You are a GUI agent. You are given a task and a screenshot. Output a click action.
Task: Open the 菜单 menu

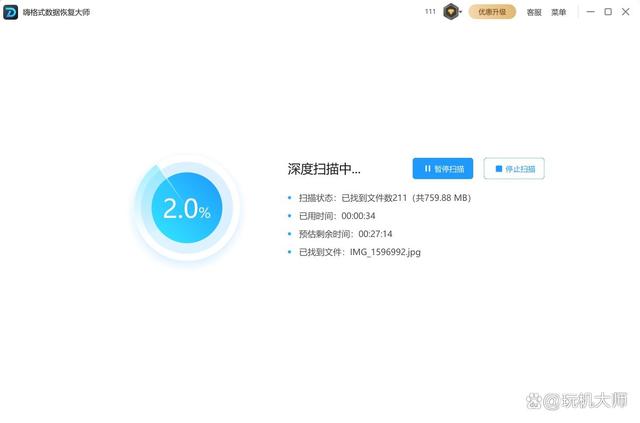pyautogui.click(x=558, y=12)
